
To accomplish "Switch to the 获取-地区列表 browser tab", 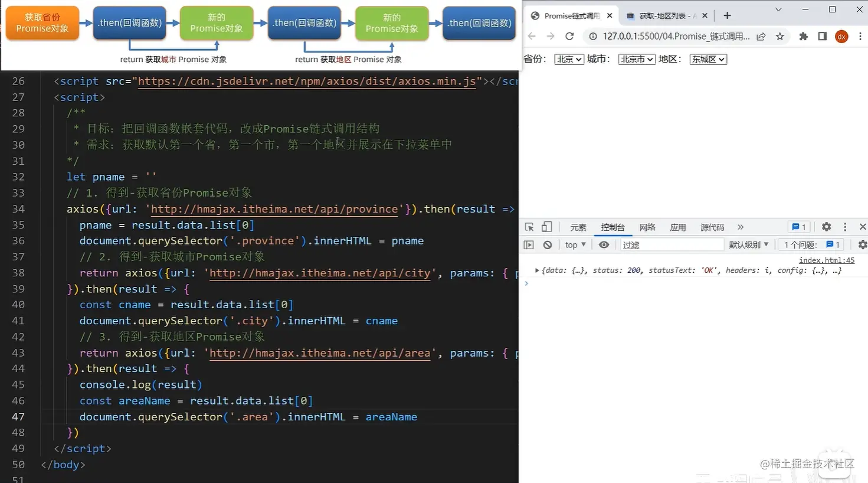I will (x=667, y=16).
